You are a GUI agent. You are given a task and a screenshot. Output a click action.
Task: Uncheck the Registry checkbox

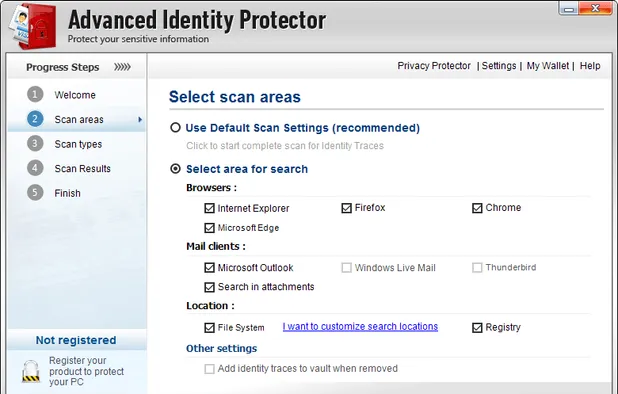477,327
